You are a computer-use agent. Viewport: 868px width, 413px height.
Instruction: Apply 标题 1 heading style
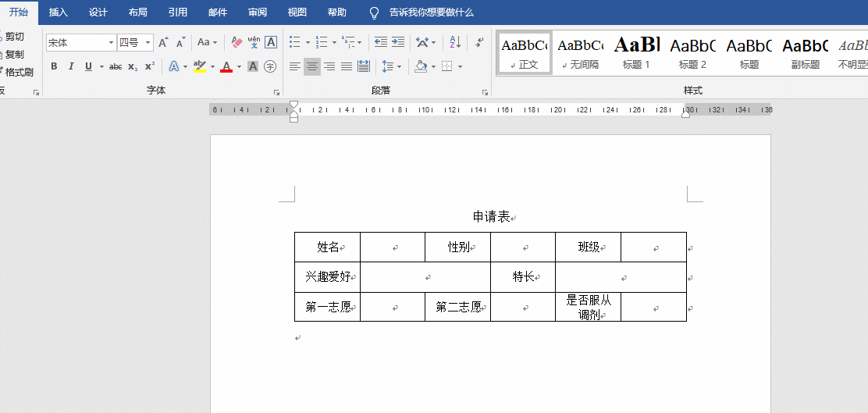point(637,52)
